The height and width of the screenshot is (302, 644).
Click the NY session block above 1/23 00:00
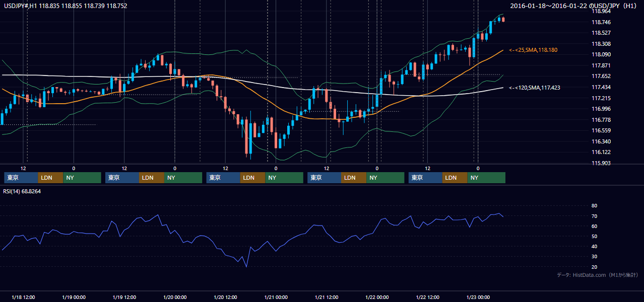pos(486,178)
